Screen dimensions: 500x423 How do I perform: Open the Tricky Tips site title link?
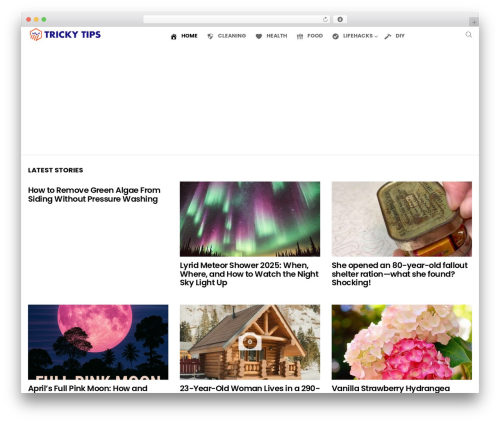(x=72, y=35)
